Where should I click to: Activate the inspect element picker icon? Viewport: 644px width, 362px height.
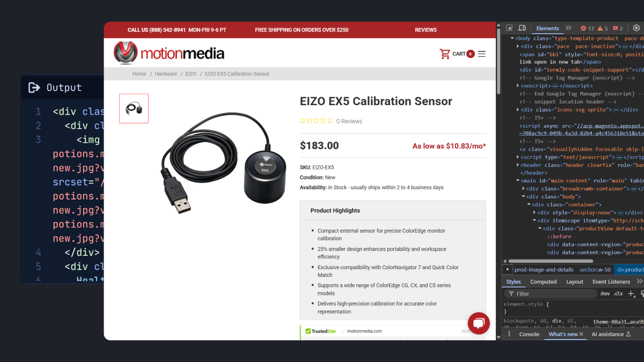coord(509,28)
